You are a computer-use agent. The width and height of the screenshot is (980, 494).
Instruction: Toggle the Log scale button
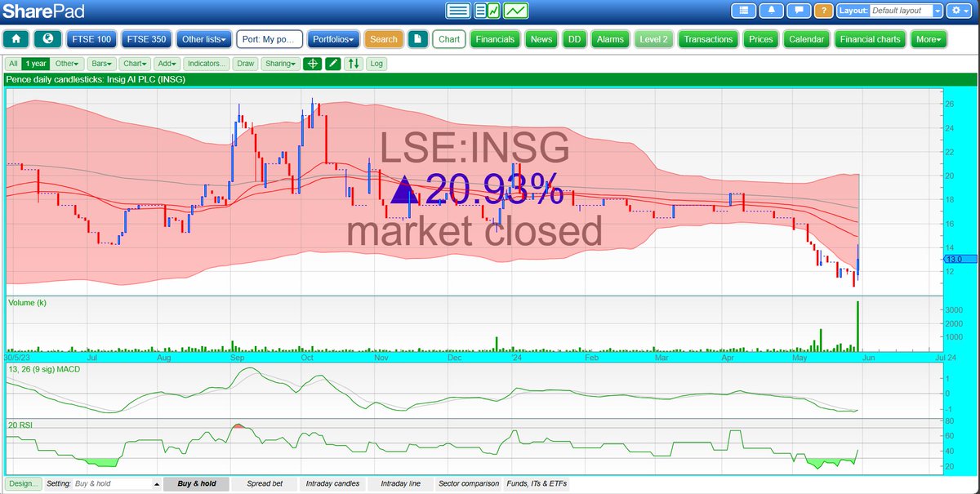coord(376,63)
